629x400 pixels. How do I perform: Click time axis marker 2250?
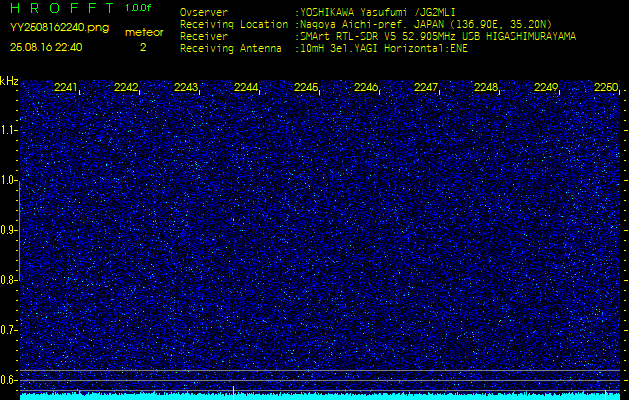606,87
